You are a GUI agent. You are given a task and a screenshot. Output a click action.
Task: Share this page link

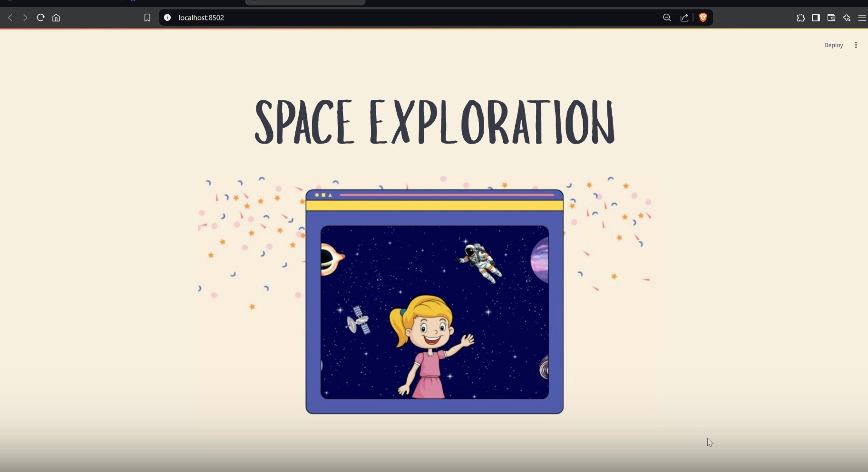click(684, 18)
